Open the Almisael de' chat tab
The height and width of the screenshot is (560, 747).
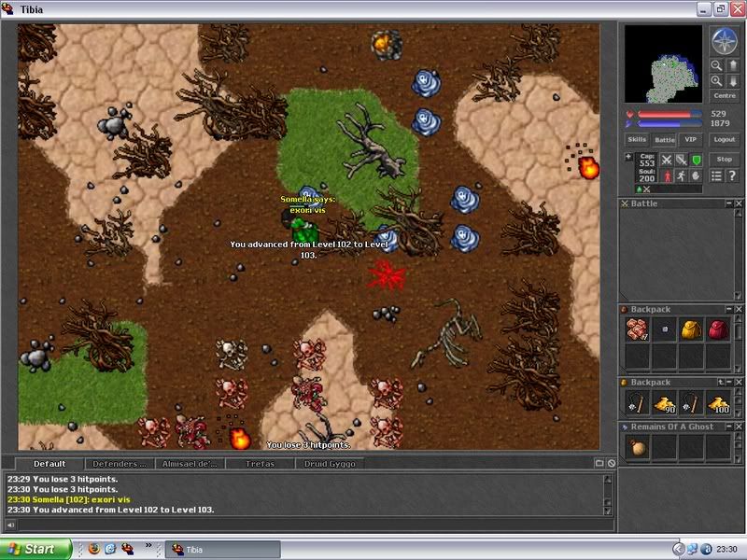click(x=190, y=464)
